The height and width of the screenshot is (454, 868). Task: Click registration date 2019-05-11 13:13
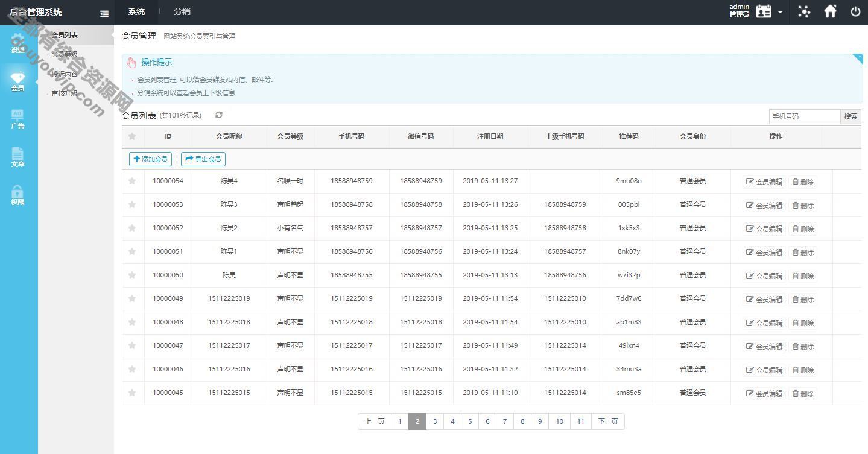click(x=490, y=275)
